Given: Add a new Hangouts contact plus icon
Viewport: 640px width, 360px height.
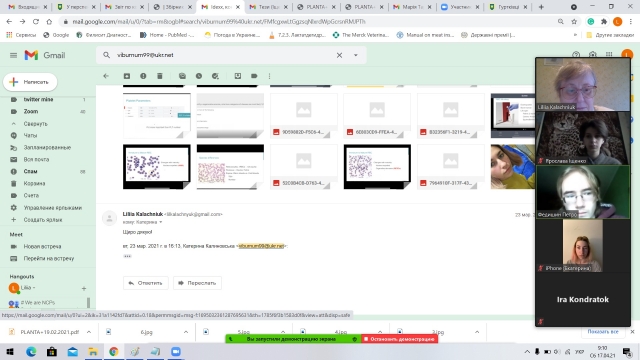Looking at the screenshot, I should tap(84, 289).
